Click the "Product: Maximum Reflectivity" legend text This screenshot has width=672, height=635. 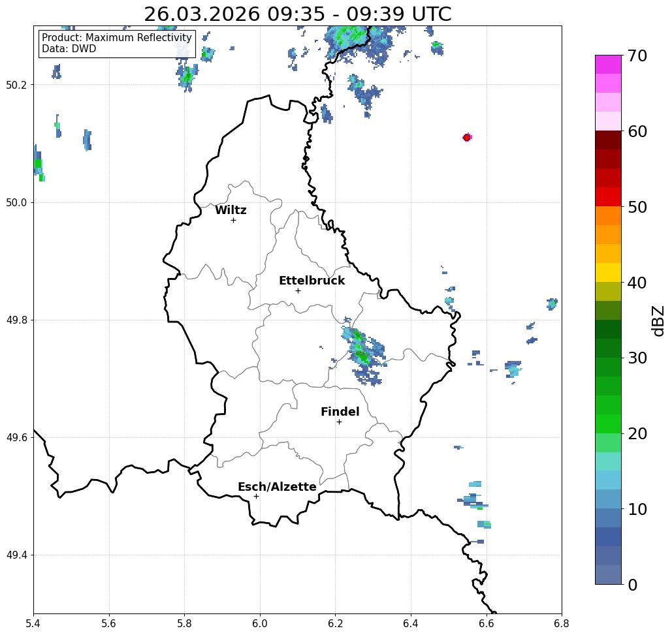(x=116, y=38)
